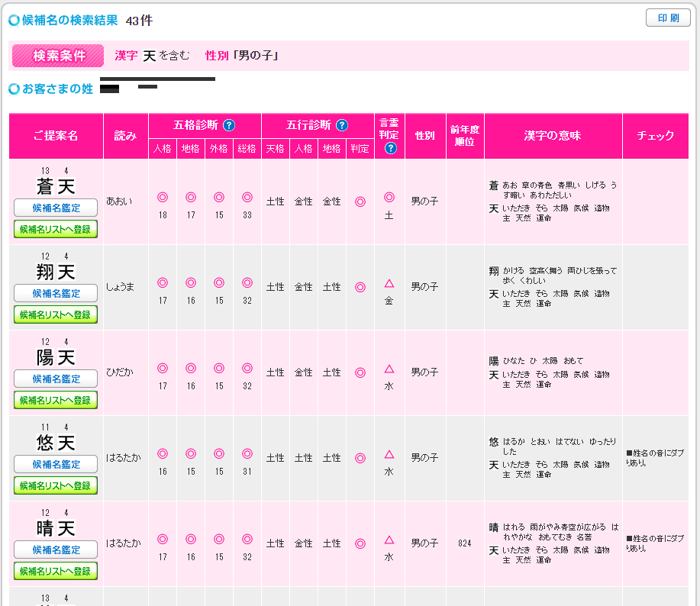
Task: Click the 漢字の意味 column header
Action: [x=553, y=136]
